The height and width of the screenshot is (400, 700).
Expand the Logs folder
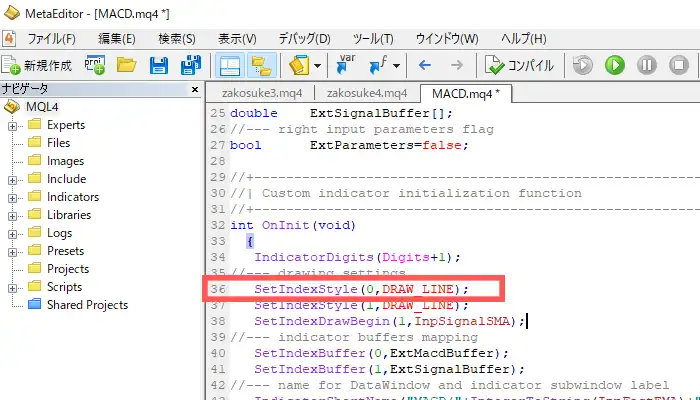pos(12,234)
